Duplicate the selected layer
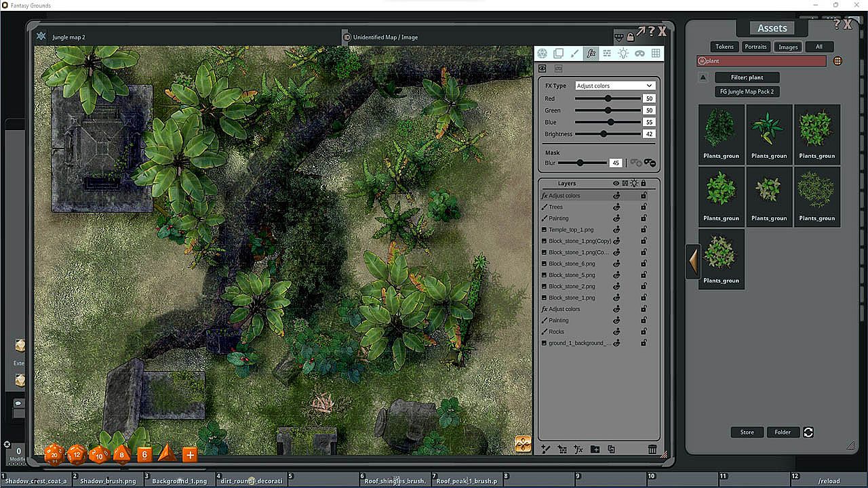This screenshot has height=488, width=868. [611, 449]
